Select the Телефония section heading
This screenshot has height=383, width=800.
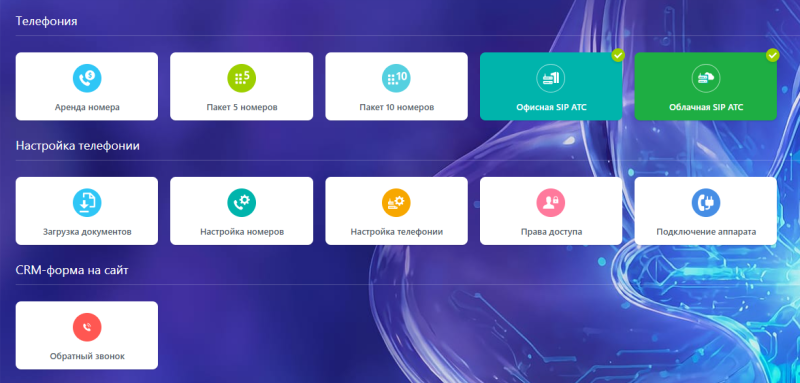pos(46,21)
